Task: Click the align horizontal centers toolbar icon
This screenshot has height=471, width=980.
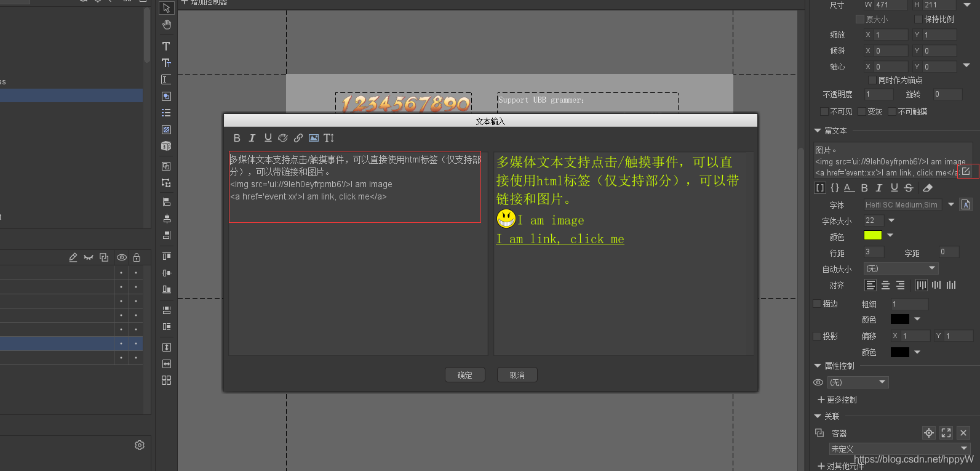Action: [x=166, y=219]
